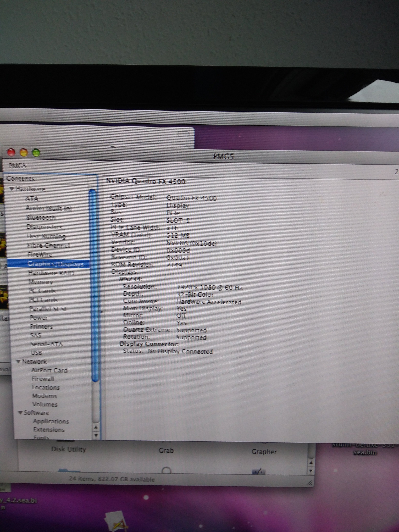Image resolution: width=399 pixels, height=532 pixels.
Task: Click the Graphics/Displays highlighted item
Action: pyautogui.click(x=55, y=264)
